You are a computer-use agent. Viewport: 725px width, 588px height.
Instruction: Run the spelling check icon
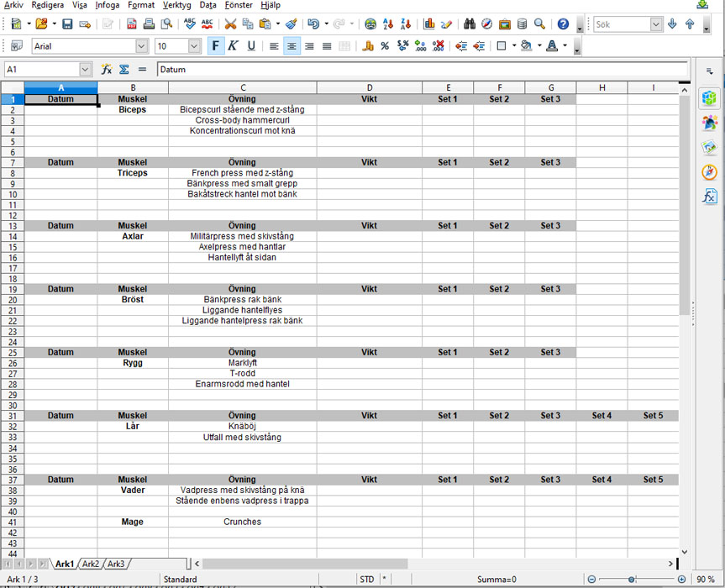(x=190, y=24)
